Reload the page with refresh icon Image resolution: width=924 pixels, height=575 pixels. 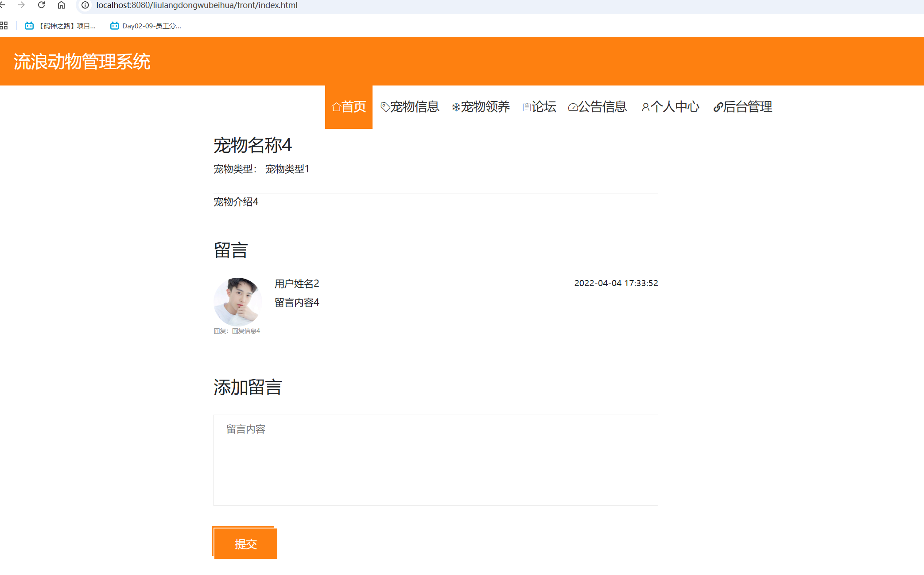point(41,5)
